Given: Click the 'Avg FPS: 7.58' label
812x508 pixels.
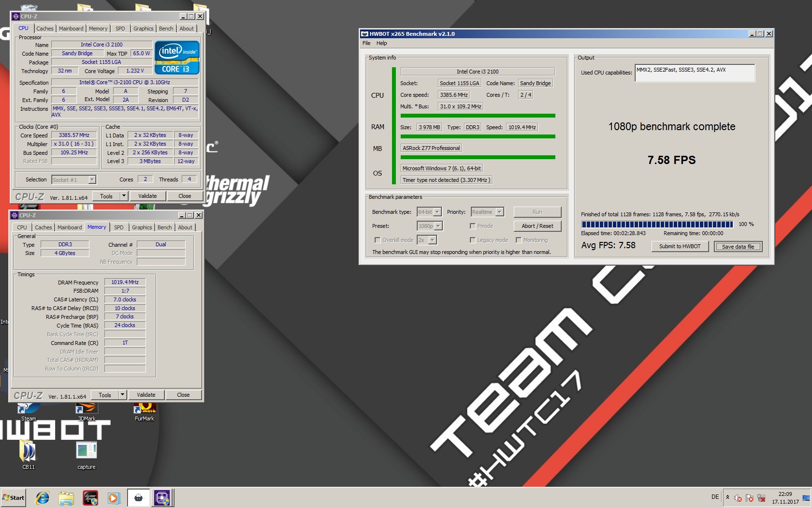Looking at the screenshot, I should point(608,245).
